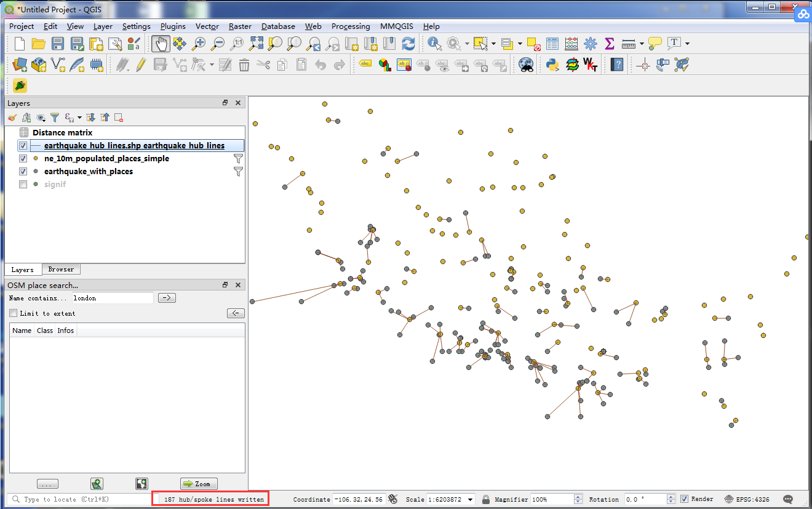Image resolution: width=812 pixels, height=509 pixels.
Task: Open the Processing menu
Action: [351, 26]
